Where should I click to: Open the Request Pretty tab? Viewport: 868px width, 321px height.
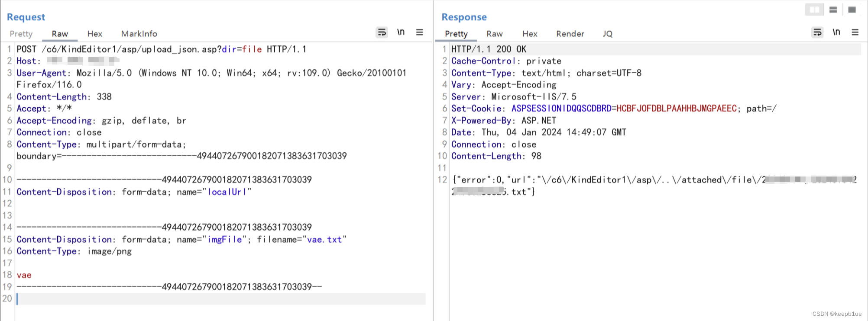(x=21, y=34)
